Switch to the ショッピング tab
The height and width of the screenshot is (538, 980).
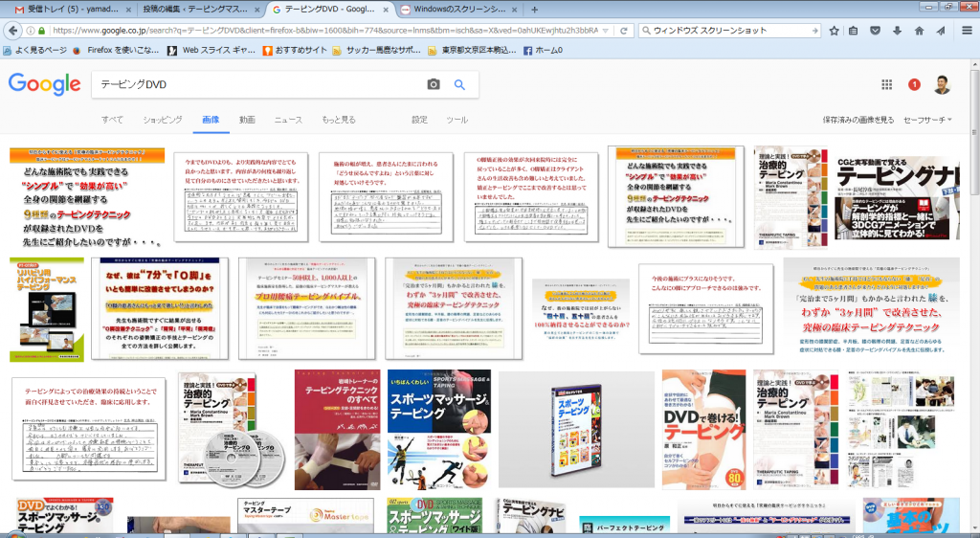pyautogui.click(x=162, y=120)
